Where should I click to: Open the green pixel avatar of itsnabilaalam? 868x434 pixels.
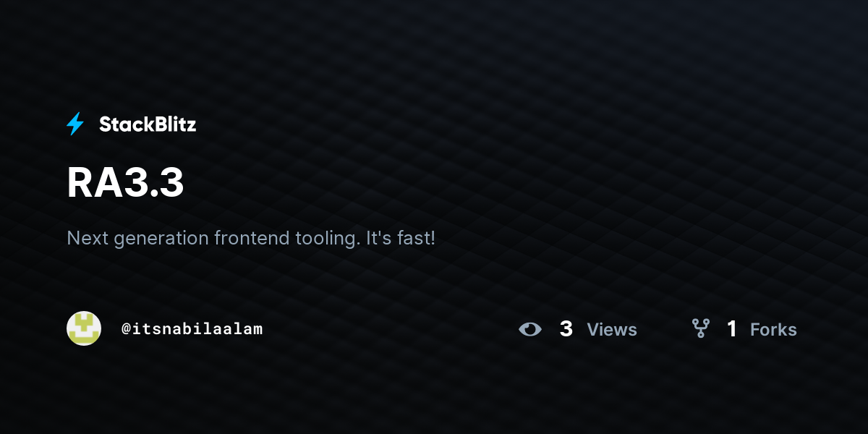(84, 328)
